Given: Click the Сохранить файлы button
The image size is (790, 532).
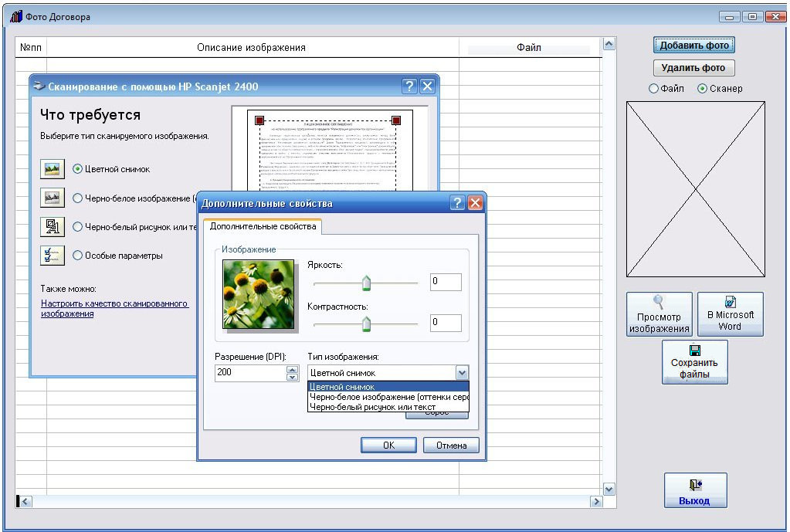Looking at the screenshot, I should coord(694,362).
